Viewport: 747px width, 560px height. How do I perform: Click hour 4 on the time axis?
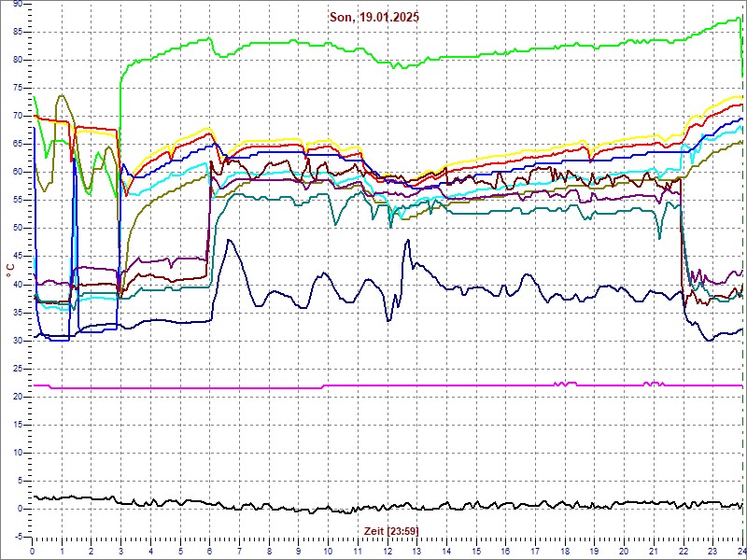point(150,550)
